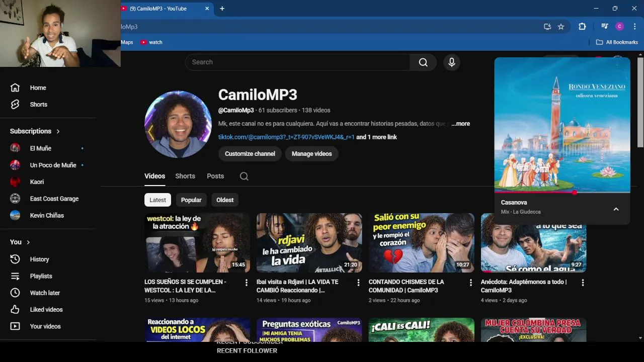Switch to the Shorts tab
644x362 pixels.
coord(185,176)
